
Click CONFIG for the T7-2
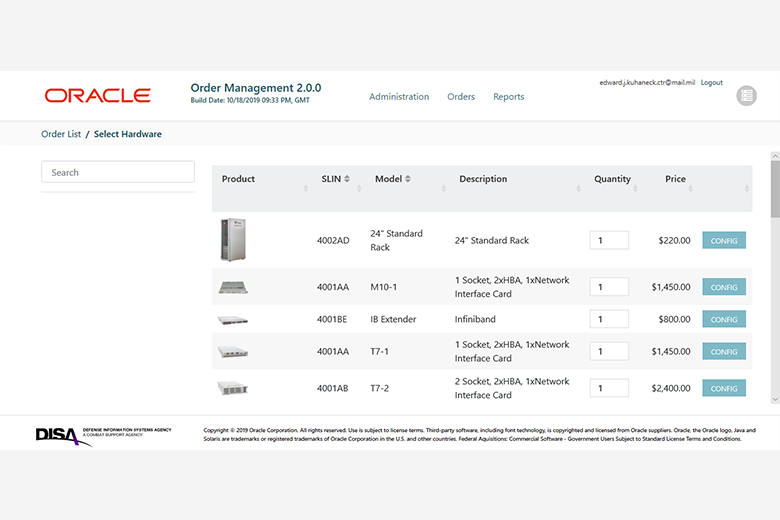click(x=724, y=388)
